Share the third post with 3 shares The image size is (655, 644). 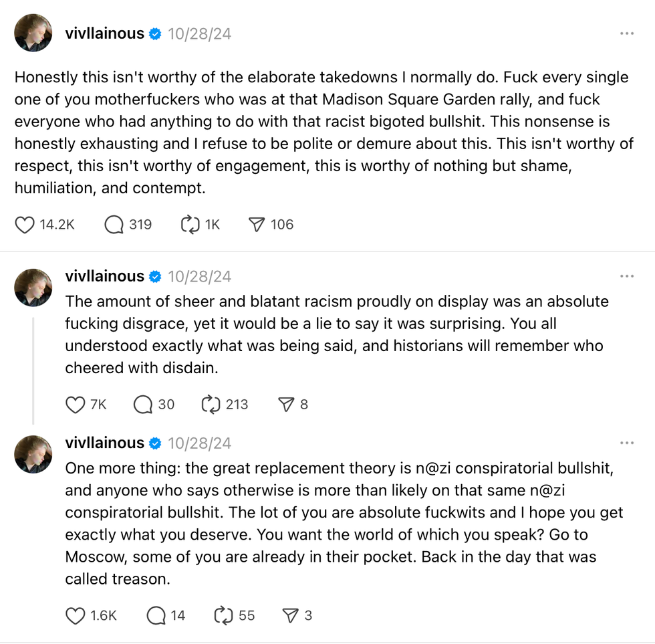click(x=290, y=615)
